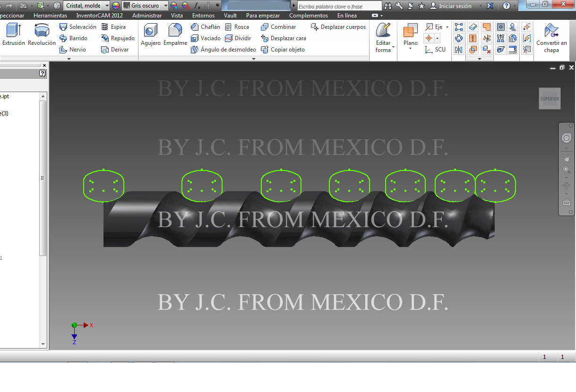This screenshot has width=576, height=392.
Task: Open the work point dropdown arrow
Action: tap(437, 38)
